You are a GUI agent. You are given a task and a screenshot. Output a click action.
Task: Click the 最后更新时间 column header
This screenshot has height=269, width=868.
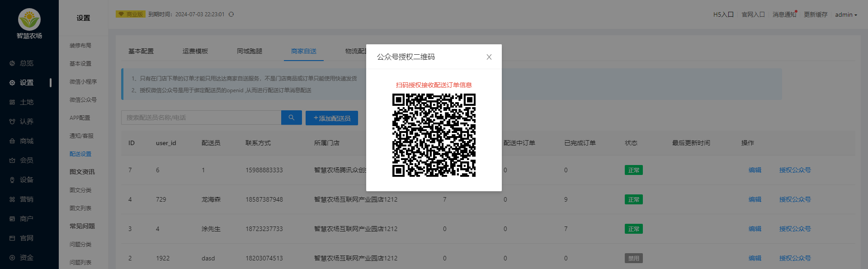(x=691, y=143)
